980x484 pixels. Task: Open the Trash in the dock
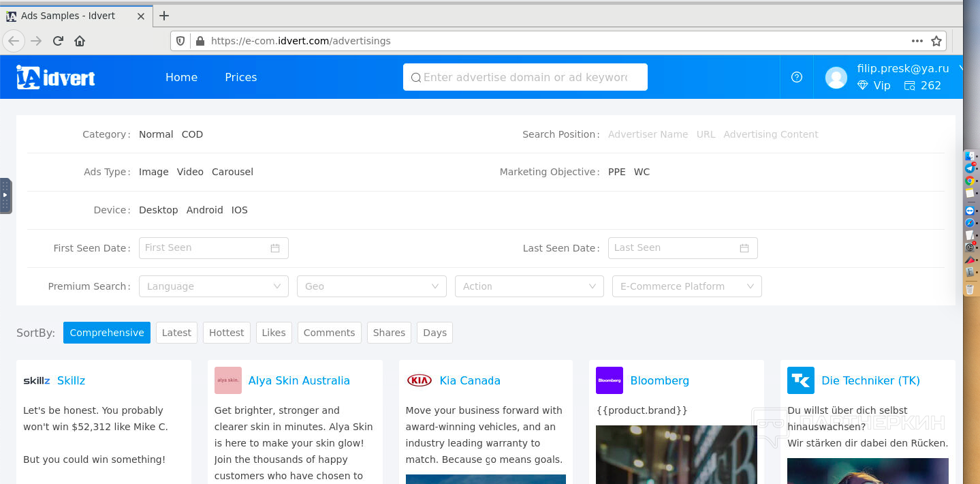click(x=970, y=289)
